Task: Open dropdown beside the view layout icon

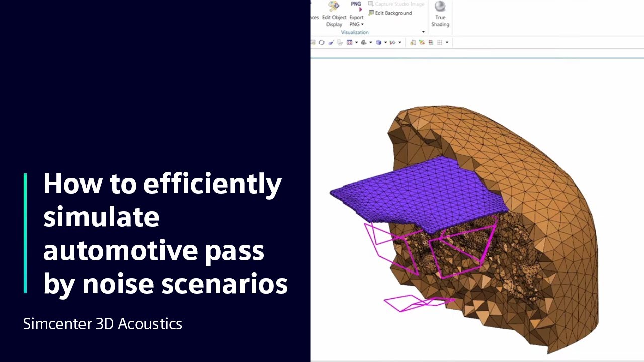Action: tap(356, 43)
